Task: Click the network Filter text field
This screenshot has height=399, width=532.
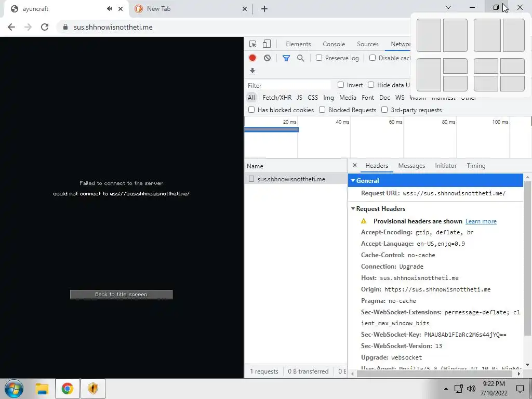Action: [x=288, y=85]
